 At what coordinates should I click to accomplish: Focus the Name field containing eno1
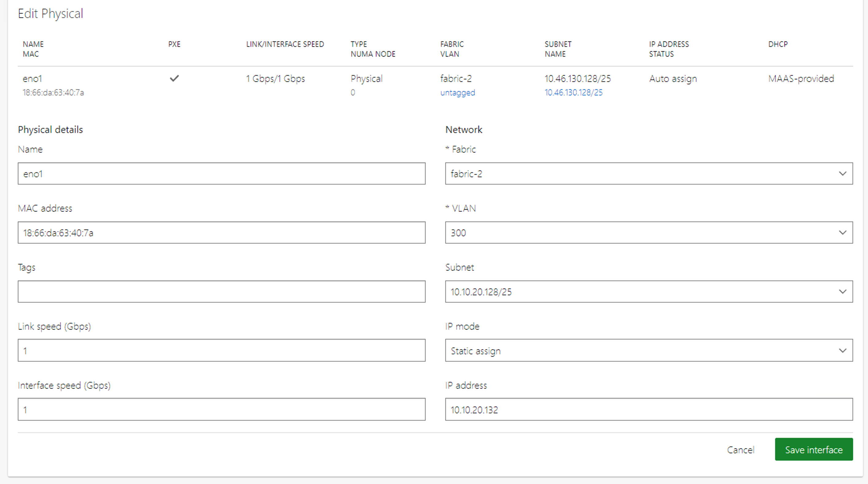pos(221,174)
